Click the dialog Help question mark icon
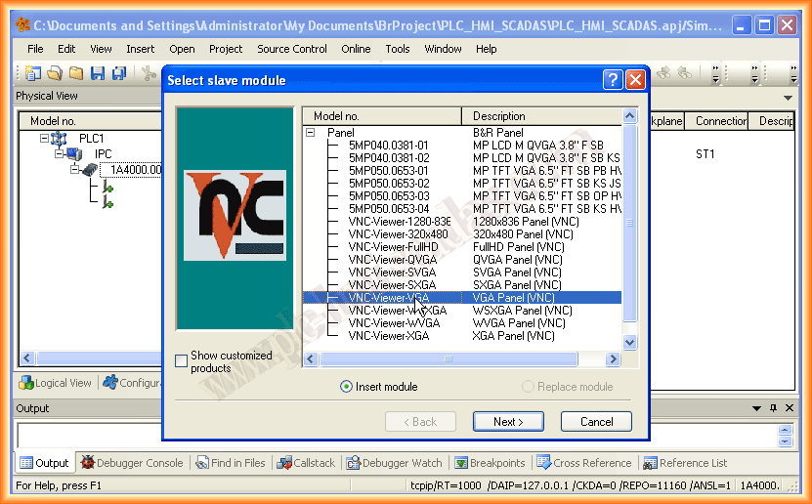 [x=613, y=80]
